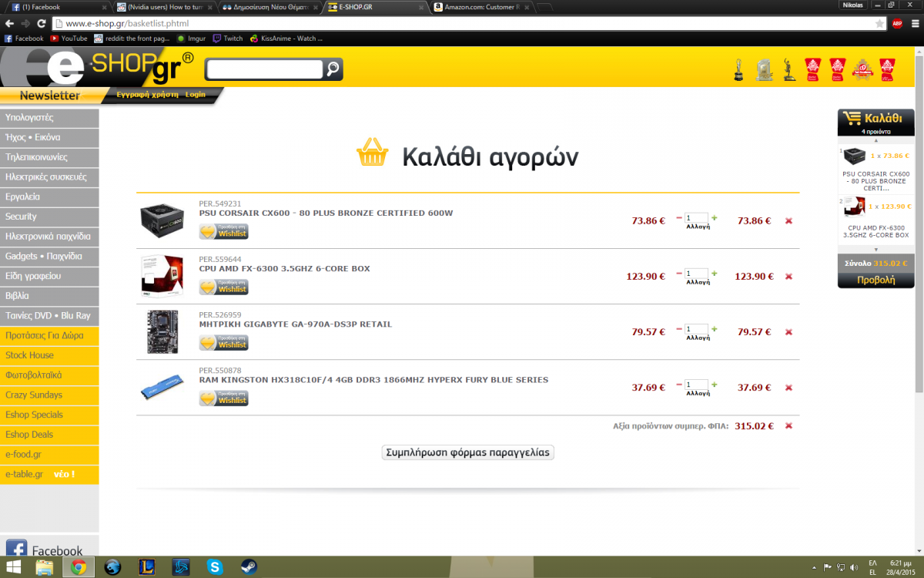Open CPU AMD FX-6300 product title
The width and height of the screenshot is (924, 578).
click(284, 269)
